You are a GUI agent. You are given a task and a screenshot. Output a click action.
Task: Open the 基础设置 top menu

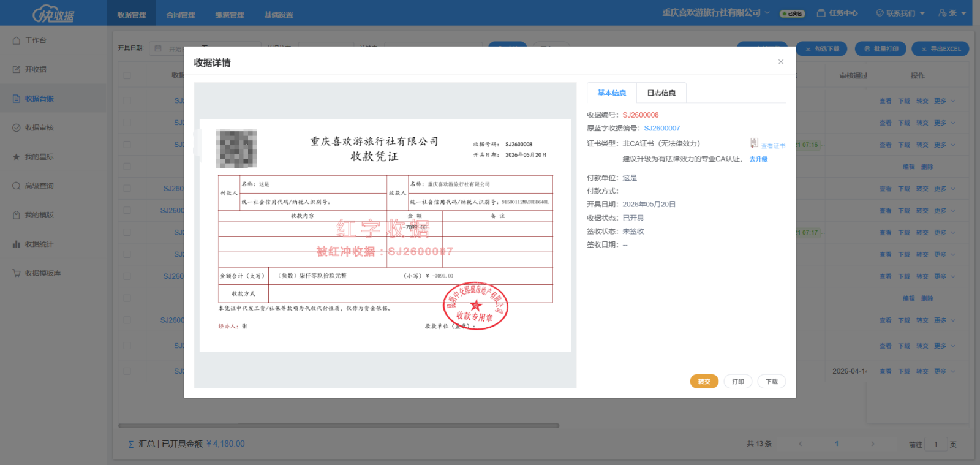point(279,15)
